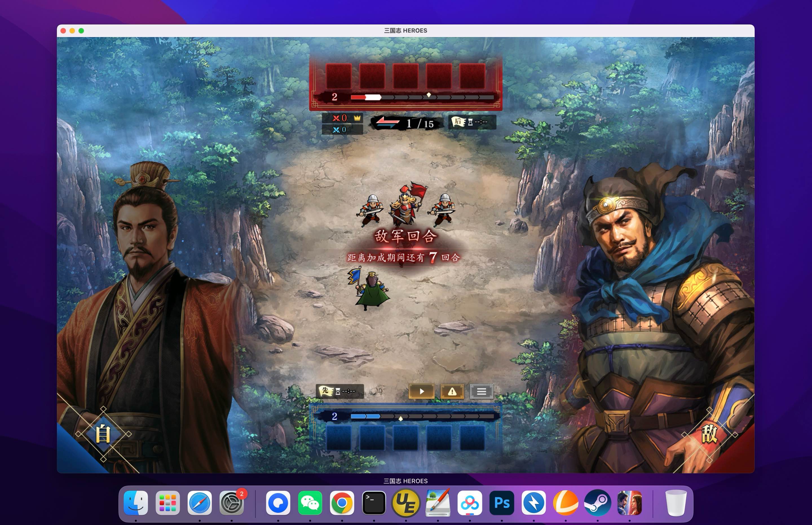Click the red crossed-swords kill counter
This screenshot has width=812, height=525.
340,118
